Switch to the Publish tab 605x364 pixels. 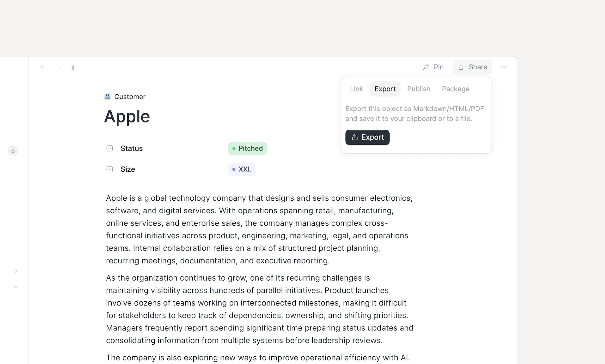pyautogui.click(x=419, y=89)
